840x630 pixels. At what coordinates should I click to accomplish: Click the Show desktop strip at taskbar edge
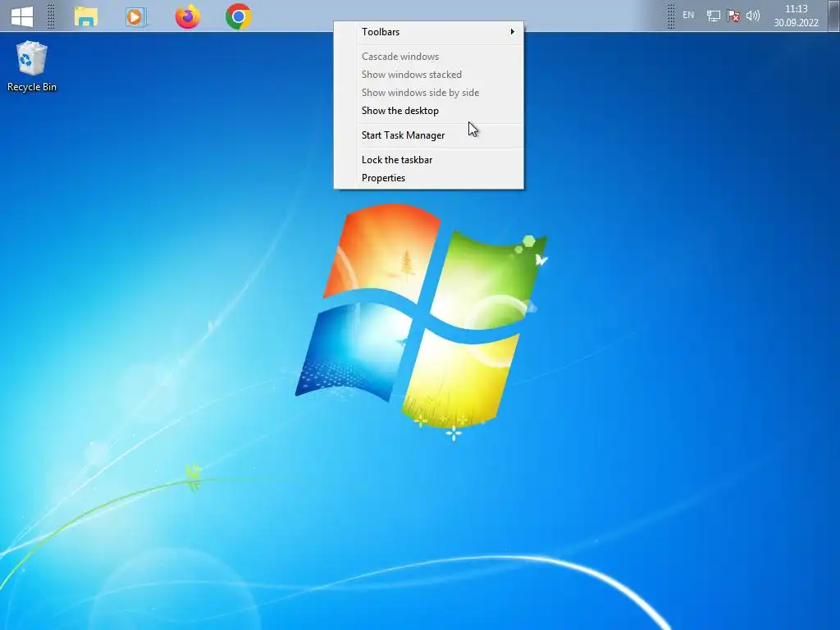point(833,16)
